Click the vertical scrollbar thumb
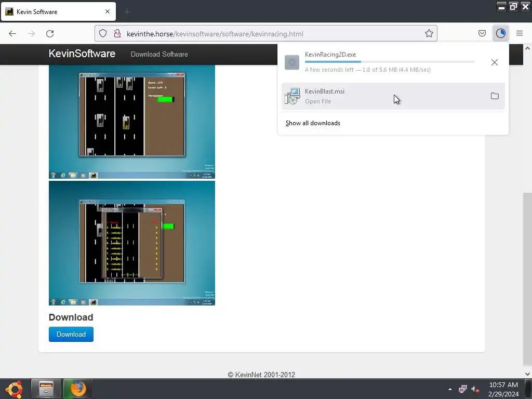532x399 pixels. point(528,278)
